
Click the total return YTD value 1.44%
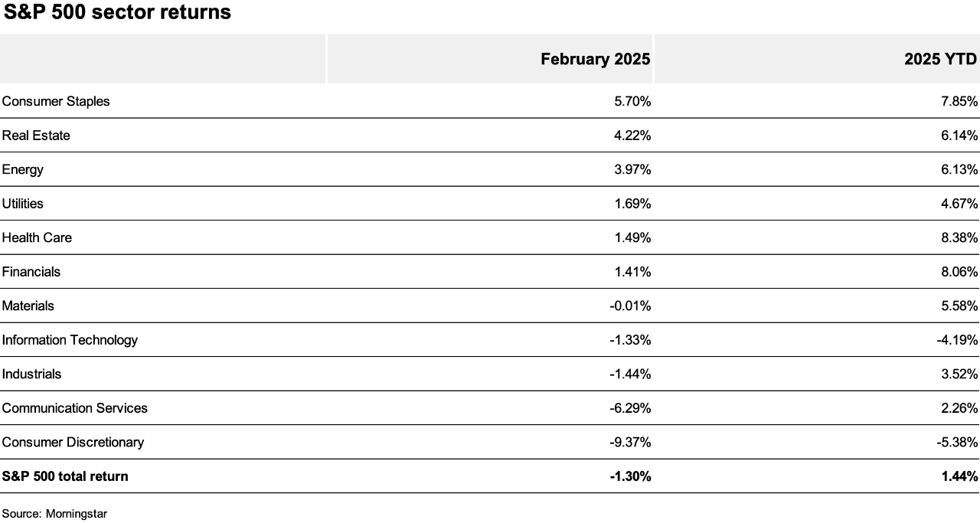point(959,476)
